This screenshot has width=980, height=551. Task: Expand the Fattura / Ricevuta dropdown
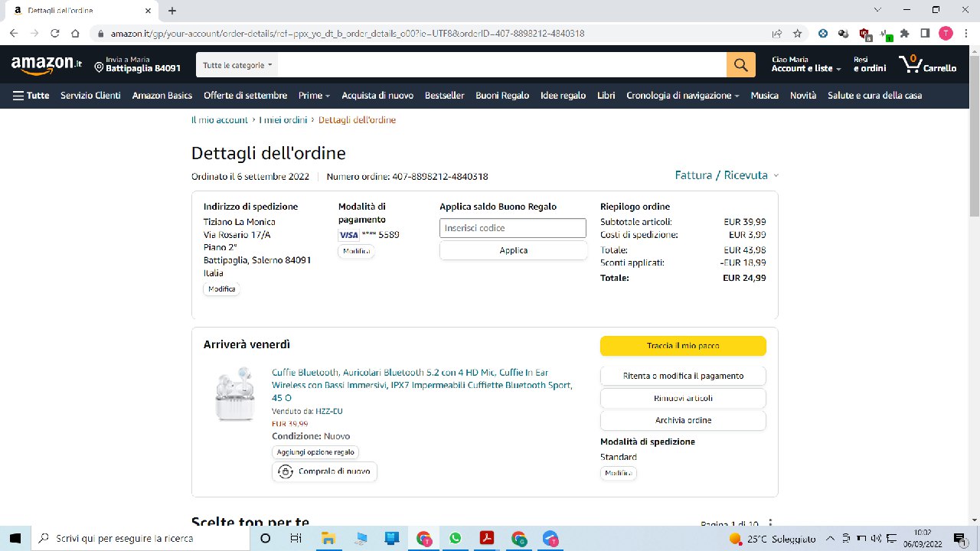(x=726, y=175)
